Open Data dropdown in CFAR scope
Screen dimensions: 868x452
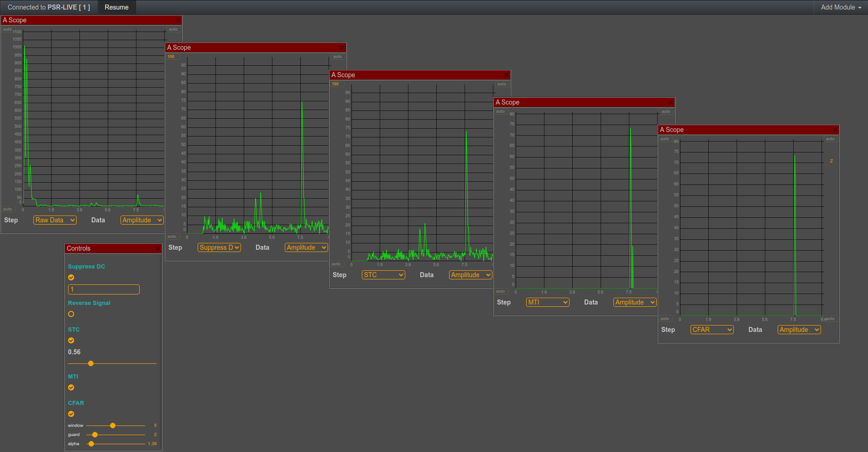pyautogui.click(x=799, y=330)
